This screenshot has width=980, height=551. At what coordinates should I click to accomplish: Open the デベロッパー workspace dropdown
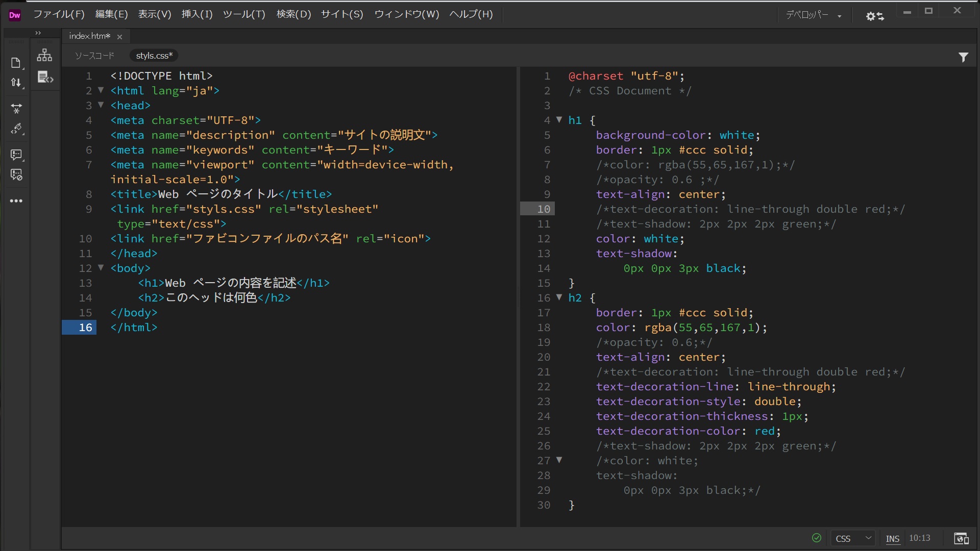pyautogui.click(x=814, y=15)
